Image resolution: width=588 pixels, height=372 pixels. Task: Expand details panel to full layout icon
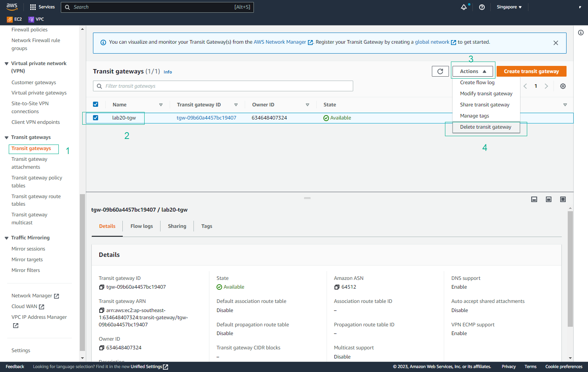pos(563,199)
